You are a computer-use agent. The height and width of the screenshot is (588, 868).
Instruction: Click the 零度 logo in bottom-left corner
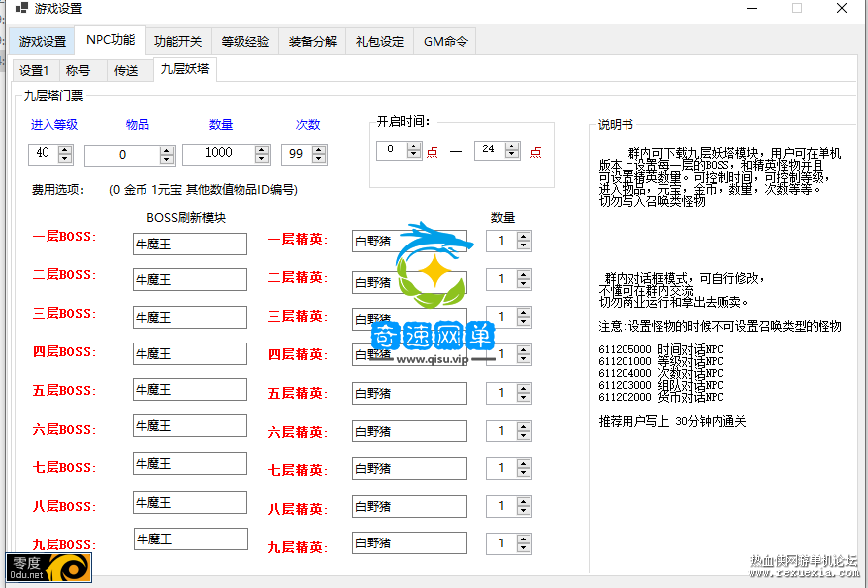point(48,567)
